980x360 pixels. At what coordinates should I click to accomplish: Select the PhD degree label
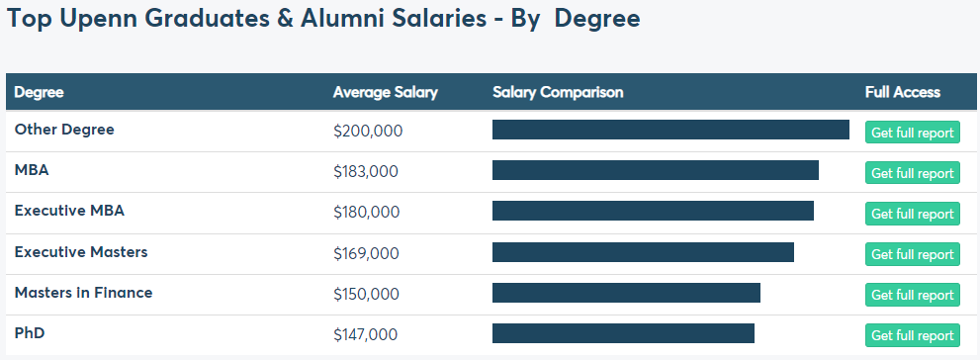coord(30,333)
